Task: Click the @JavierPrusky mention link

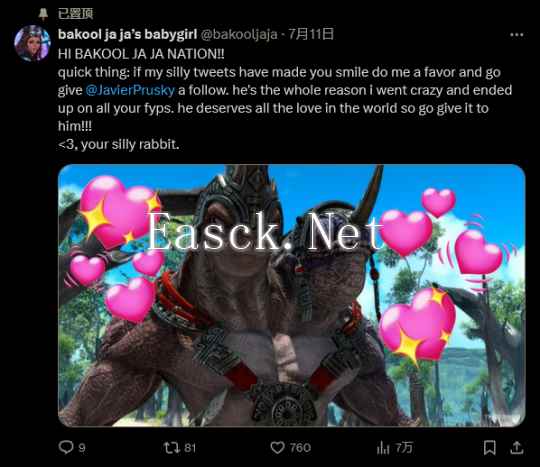Action: pyautogui.click(x=130, y=90)
